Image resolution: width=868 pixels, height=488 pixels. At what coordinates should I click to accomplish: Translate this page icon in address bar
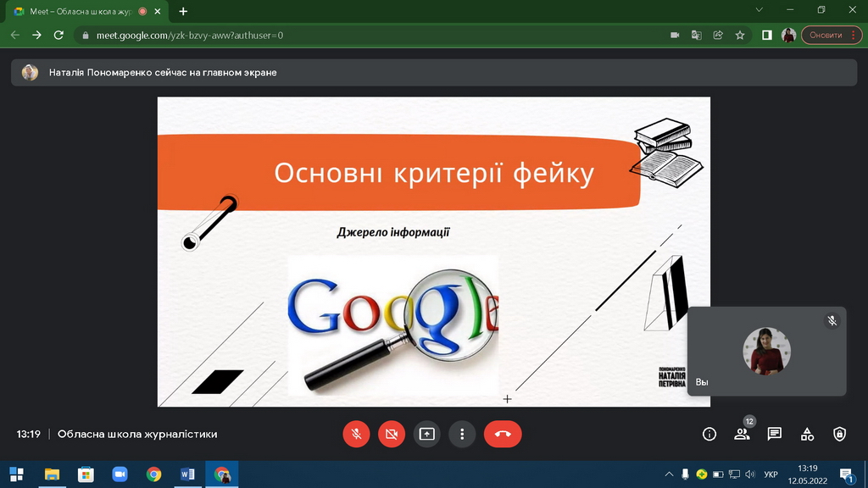click(x=697, y=36)
